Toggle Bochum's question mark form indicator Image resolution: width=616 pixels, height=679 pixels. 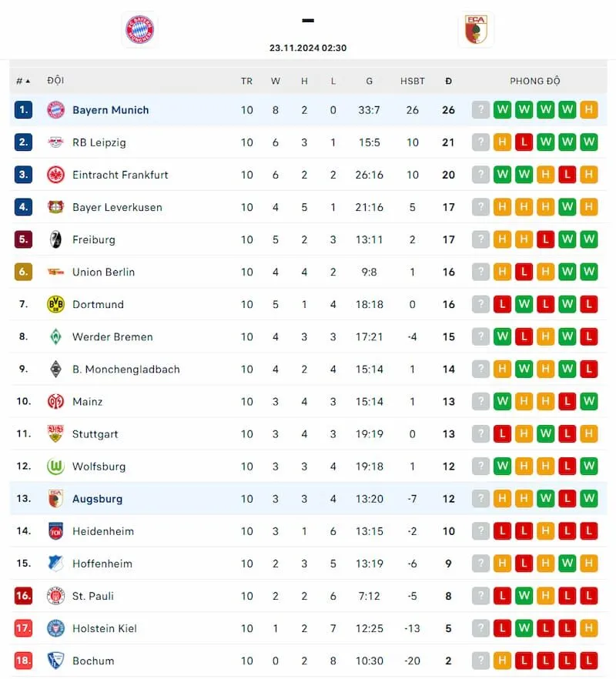(480, 661)
